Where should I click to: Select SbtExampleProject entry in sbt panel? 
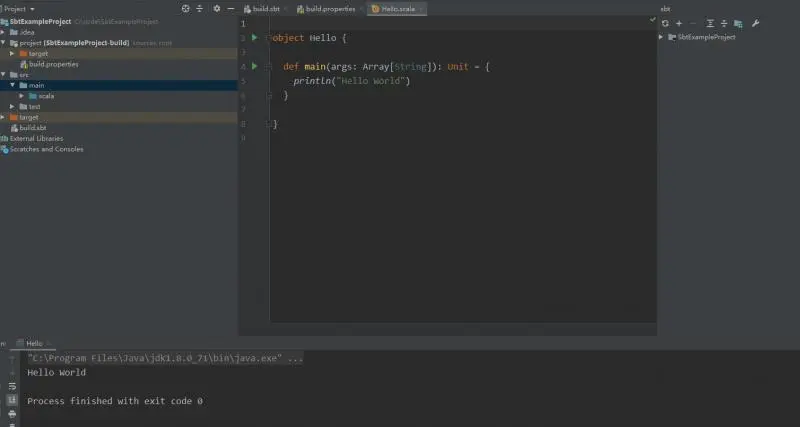click(707, 37)
